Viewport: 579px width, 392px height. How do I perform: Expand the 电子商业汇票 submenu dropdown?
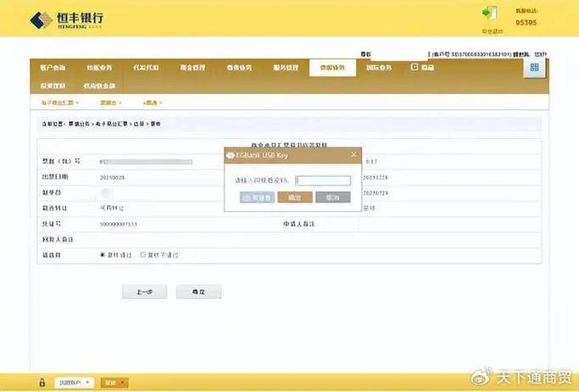60,102
